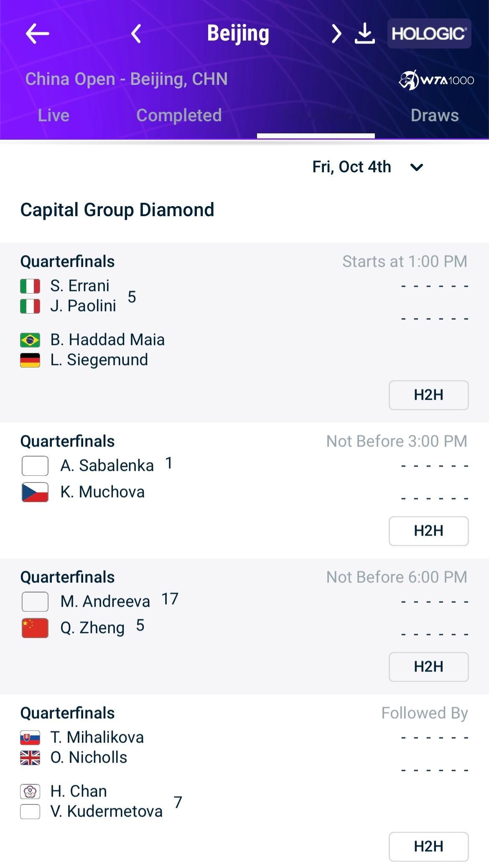Tap the download icon in header
The width and height of the screenshot is (489, 868).
click(x=364, y=33)
